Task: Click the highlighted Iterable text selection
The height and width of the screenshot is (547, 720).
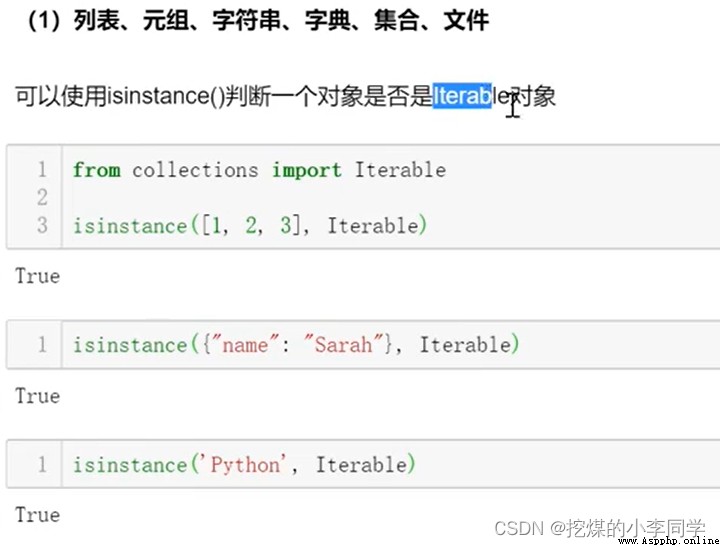Action: point(462,96)
